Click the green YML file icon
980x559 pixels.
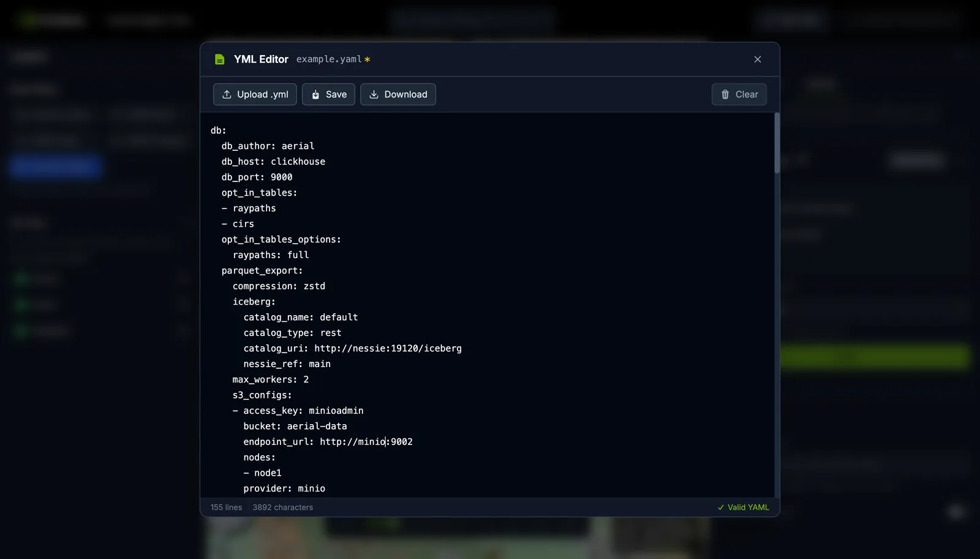click(x=219, y=59)
